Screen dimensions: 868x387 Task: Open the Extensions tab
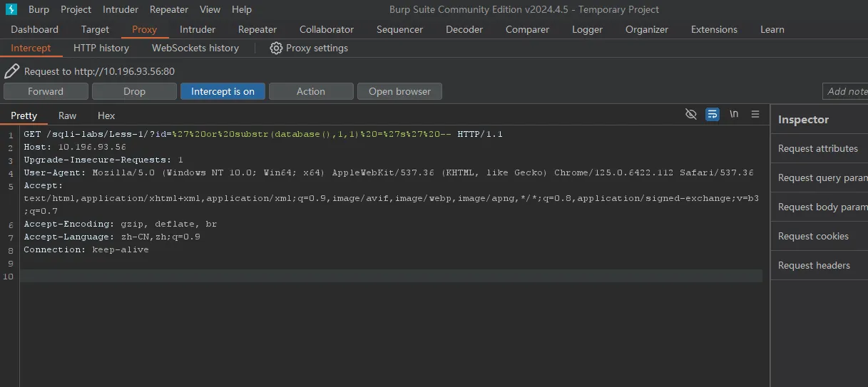tap(714, 29)
